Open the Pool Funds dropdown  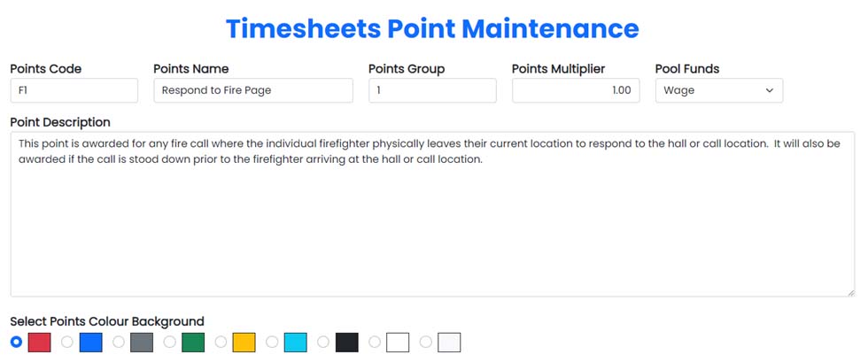click(x=718, y=90)
